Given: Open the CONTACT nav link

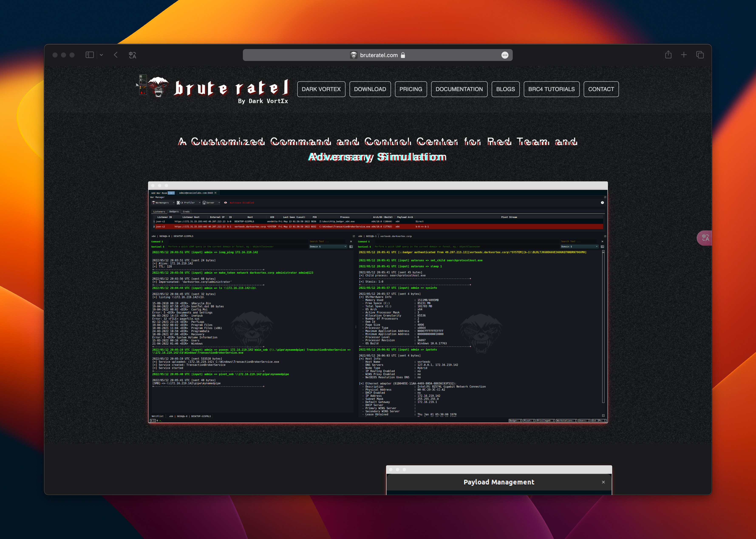Looking at the screenshot, I should (601, 89).
